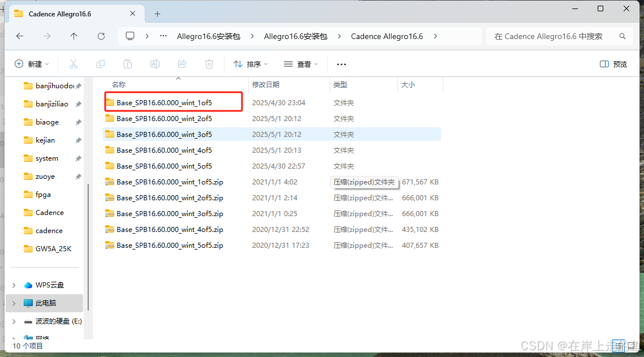Click first Allegro16.6安装包 breadcrumb segment
The height and width of the screenshot is (357, 644).
[209, 36]
